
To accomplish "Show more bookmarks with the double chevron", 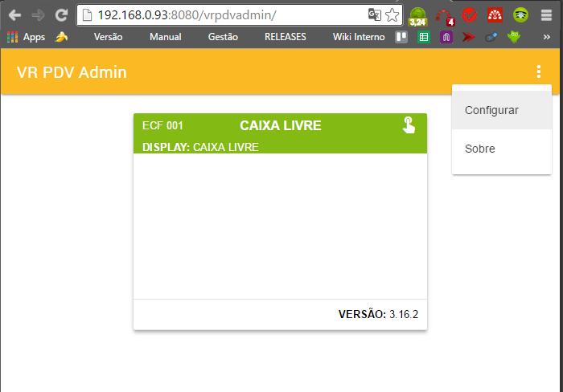I will (x=546, y=37).
